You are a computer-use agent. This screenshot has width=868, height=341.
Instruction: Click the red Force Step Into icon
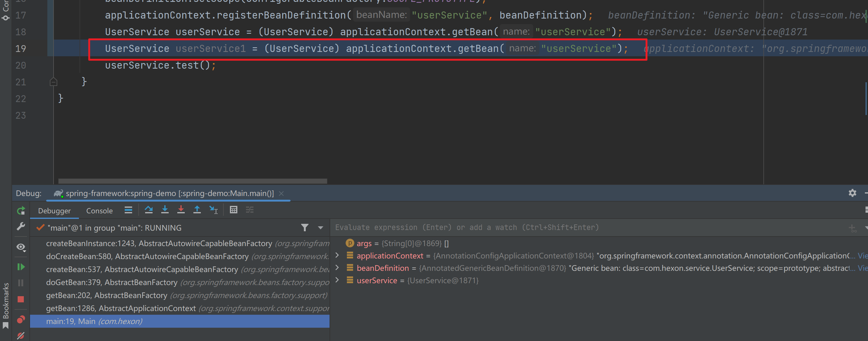(x=181, y=210)
